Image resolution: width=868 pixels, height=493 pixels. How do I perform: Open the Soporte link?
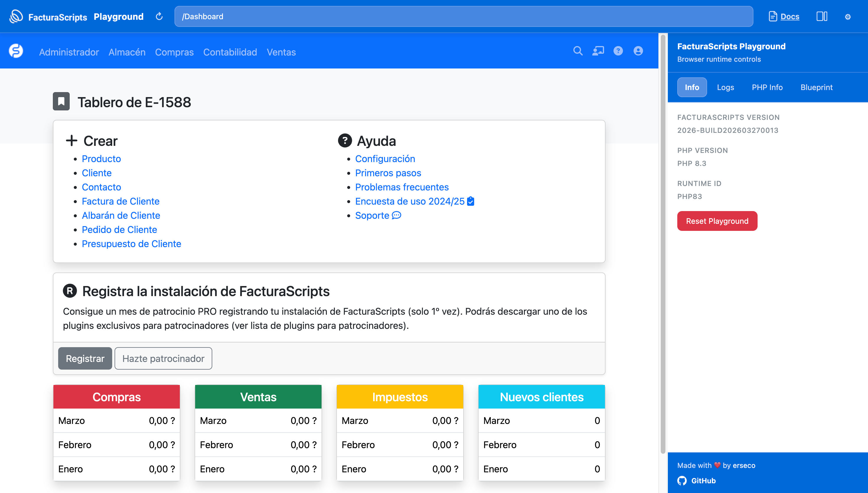372,215
